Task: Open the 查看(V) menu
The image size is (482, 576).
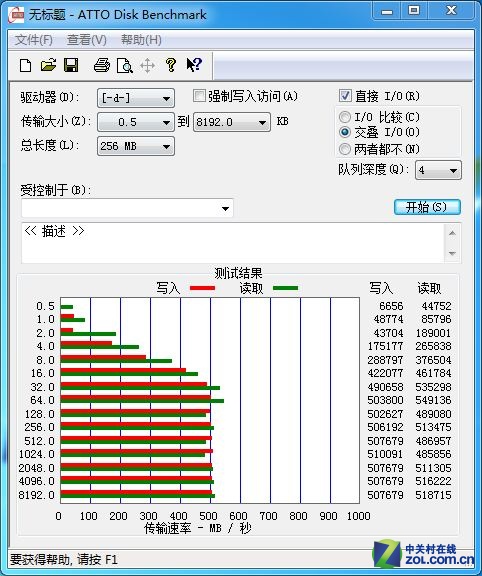Action: pos(87,40)
